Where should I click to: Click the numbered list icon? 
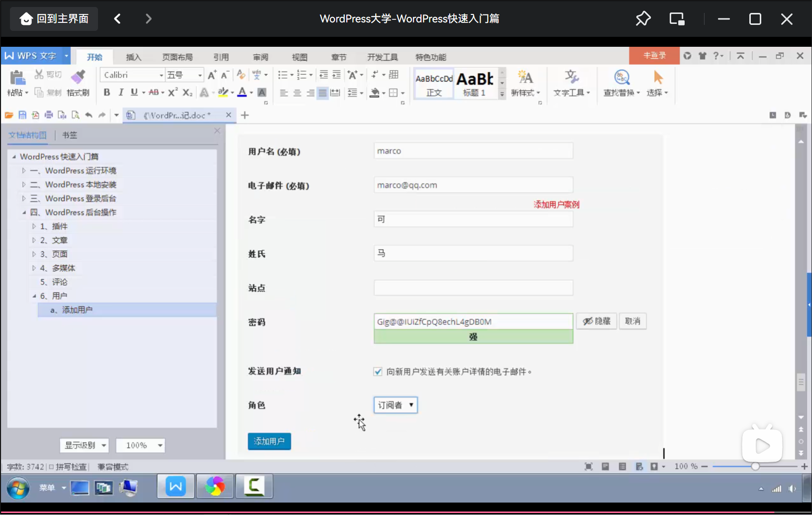point(302,75)
